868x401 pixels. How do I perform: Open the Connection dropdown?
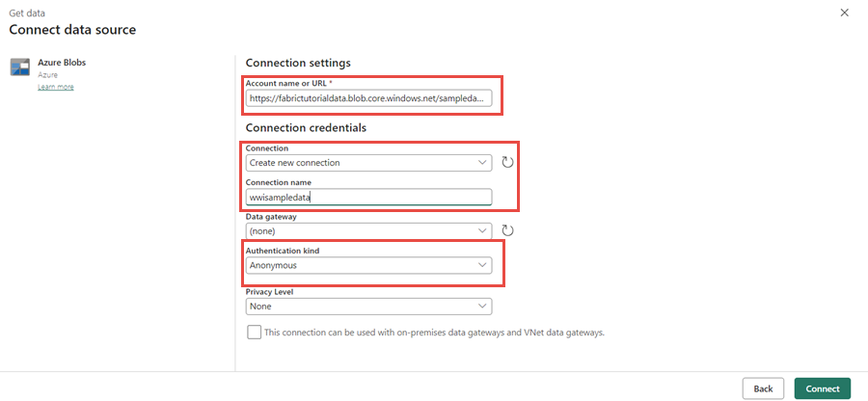point(368,163)
